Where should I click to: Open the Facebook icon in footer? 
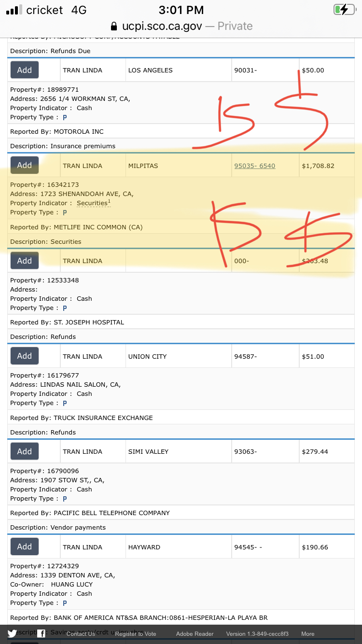point(42,634)
